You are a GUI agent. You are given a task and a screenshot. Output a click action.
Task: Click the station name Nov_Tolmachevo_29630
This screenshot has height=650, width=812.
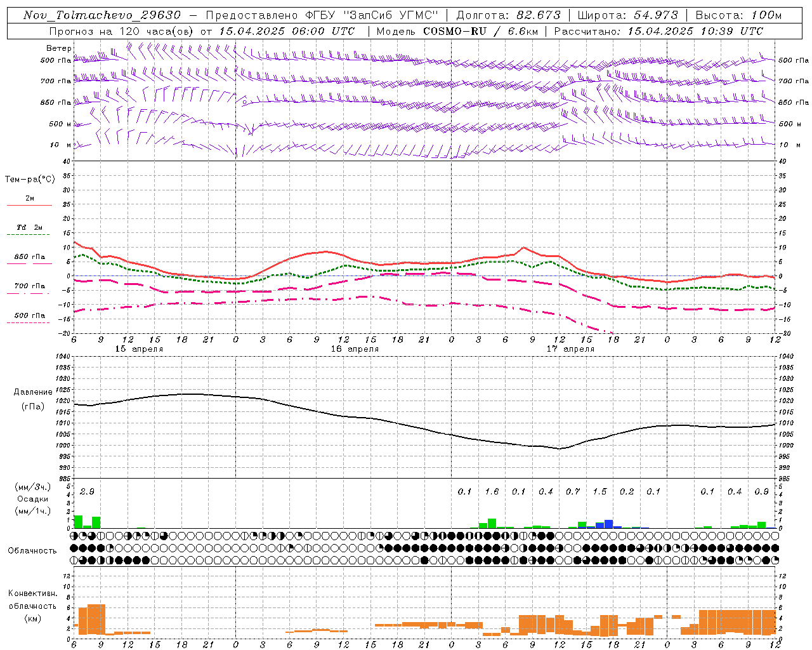[x=102, y=15]
